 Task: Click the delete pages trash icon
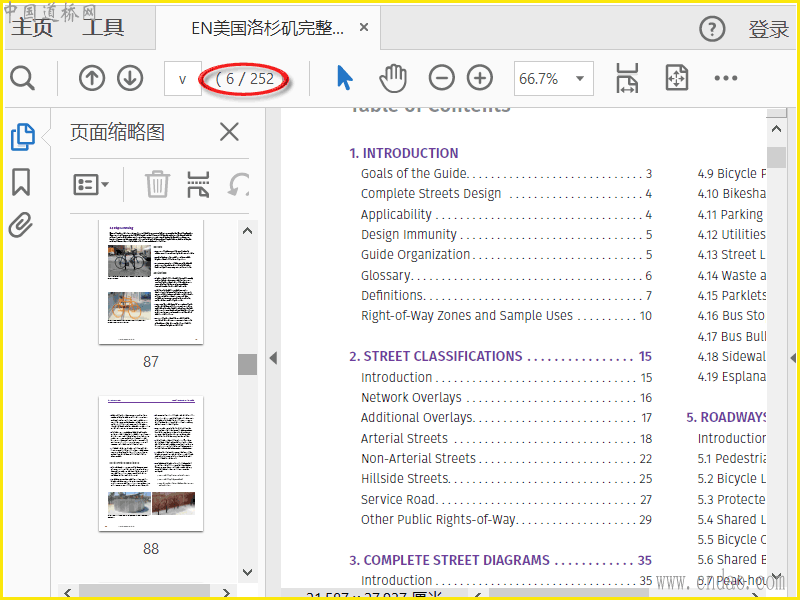(157, 184)
